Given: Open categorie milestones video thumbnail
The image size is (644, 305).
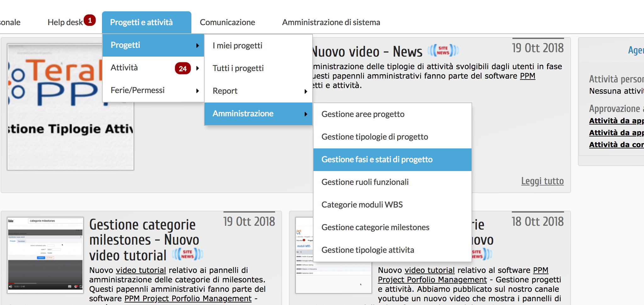Looking at the screenshot, I should point(45,255).
